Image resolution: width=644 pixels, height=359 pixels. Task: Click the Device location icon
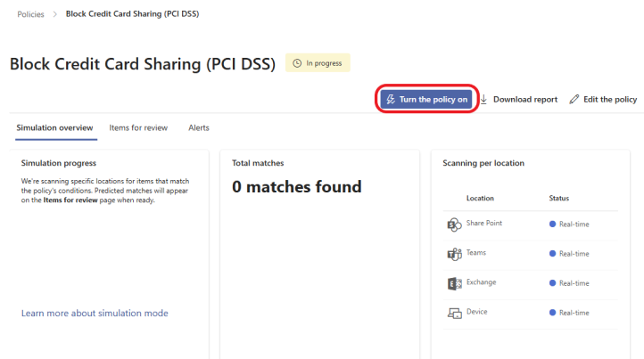pos(454,313)
